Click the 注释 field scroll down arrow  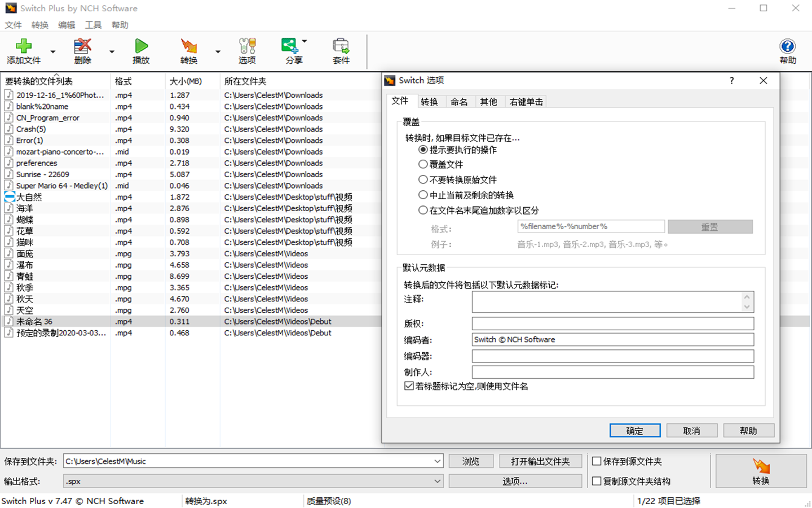click(x=747, y=307)
